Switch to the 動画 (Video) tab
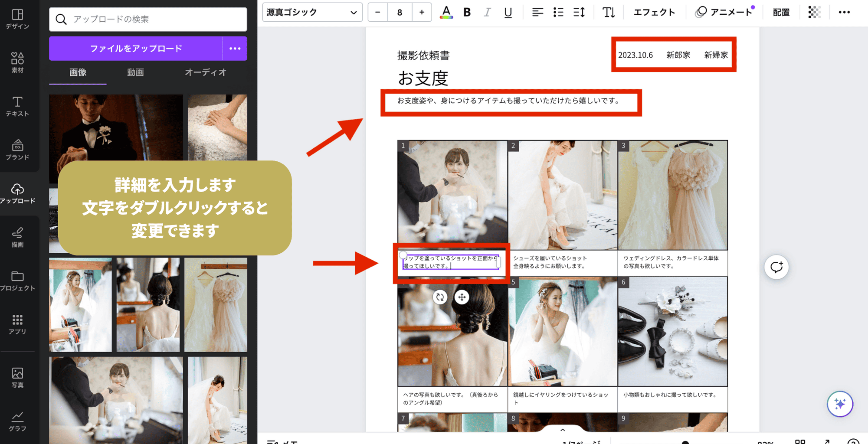Screen dimensions: 868x444 pos(135,72)
